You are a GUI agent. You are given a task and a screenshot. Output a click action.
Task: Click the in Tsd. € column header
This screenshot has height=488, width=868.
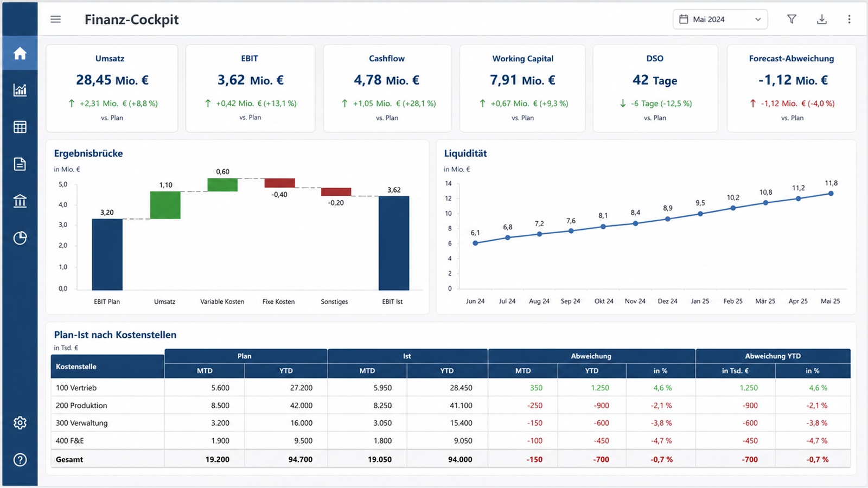(735, 371)
